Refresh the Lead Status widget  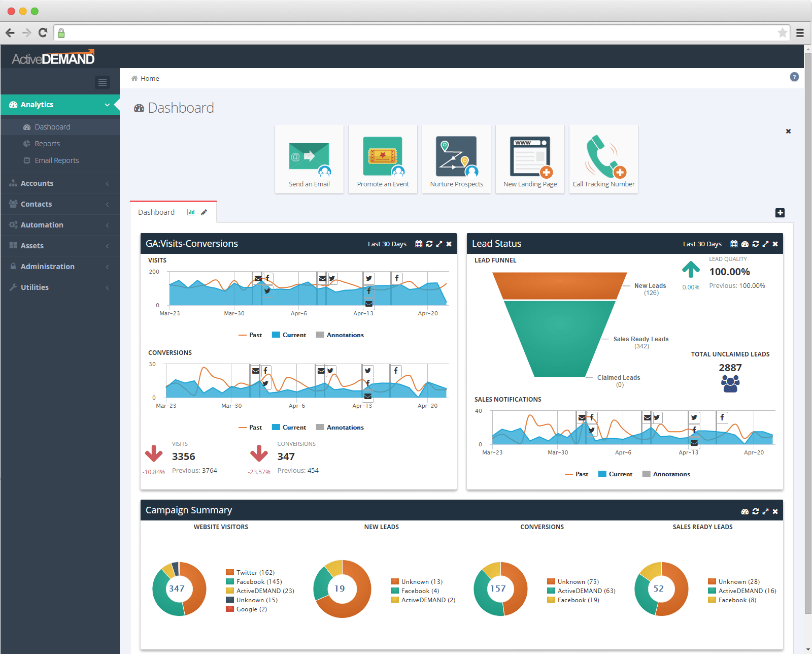[756, 244]
